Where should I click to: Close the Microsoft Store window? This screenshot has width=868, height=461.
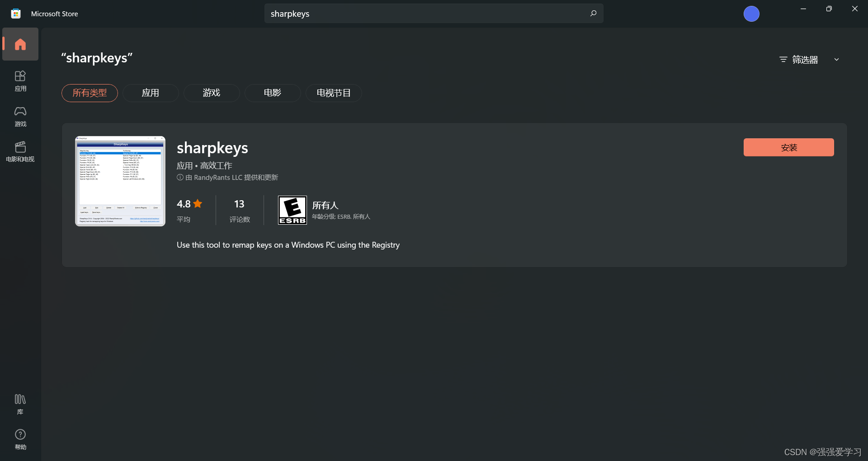click(x=854, y=9)
